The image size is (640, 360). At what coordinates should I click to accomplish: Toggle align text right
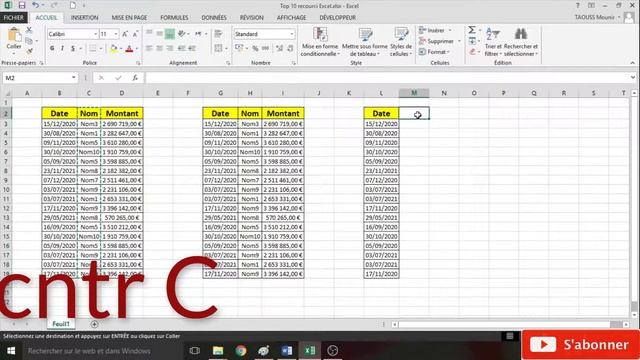point(170,49)
